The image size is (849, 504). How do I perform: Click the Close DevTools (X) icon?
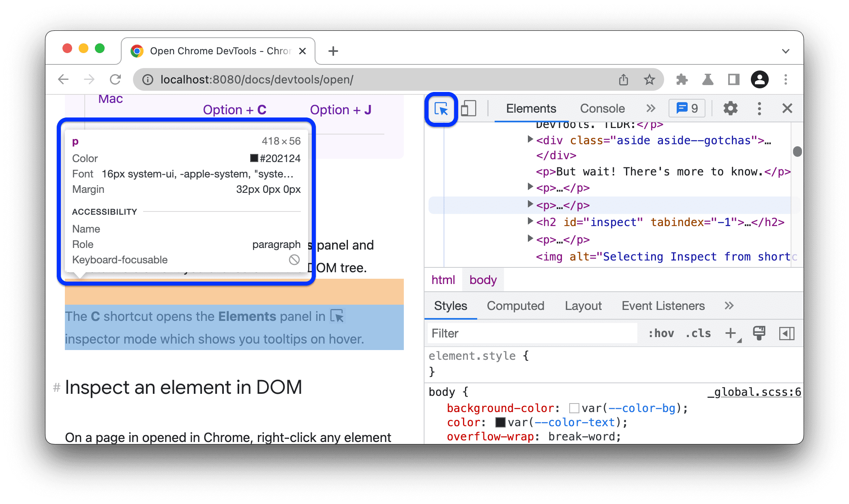(787, 108)
